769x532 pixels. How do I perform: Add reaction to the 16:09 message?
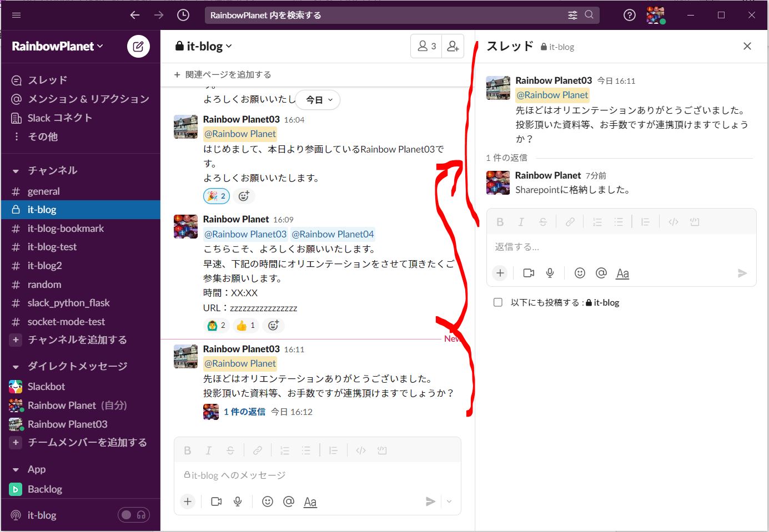(x=273, y=326)
